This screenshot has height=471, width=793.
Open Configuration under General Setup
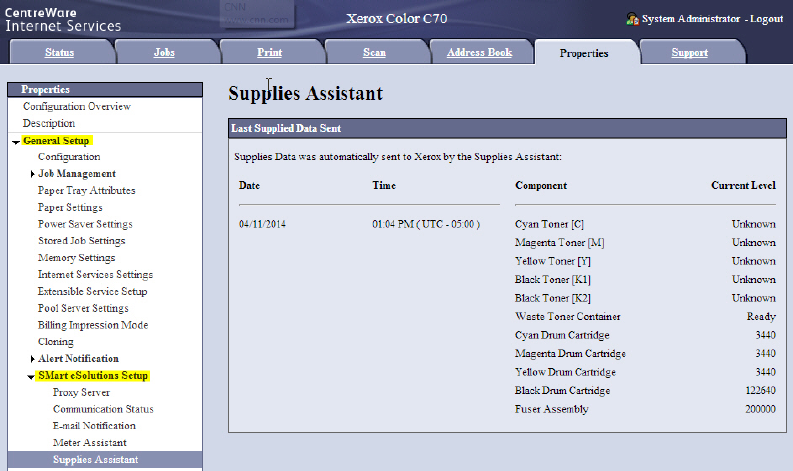pos(69,157)
